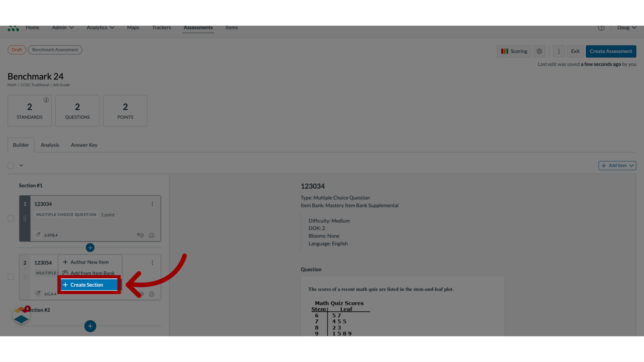Image resolution: width=644 pixels, height=362 pixels.
Task: Switch to the Answer Key tab
Action: pyautogui.click(x=84, y=144)
